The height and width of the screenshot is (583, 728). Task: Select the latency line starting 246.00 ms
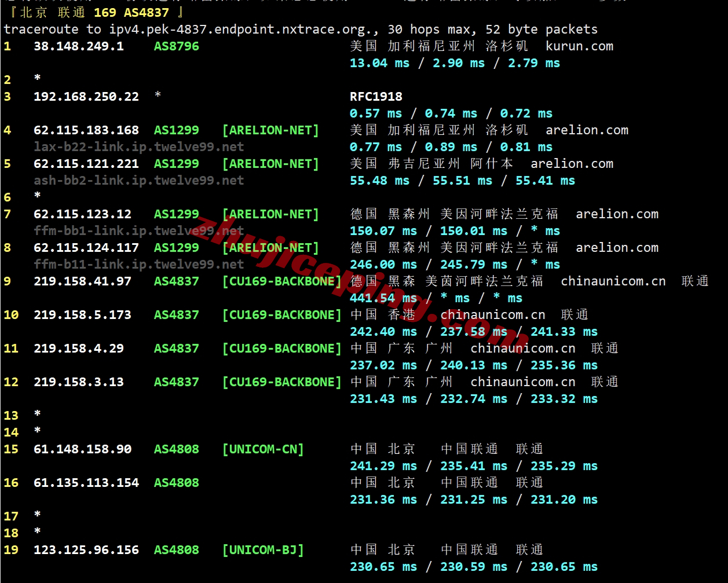(455, 265)
